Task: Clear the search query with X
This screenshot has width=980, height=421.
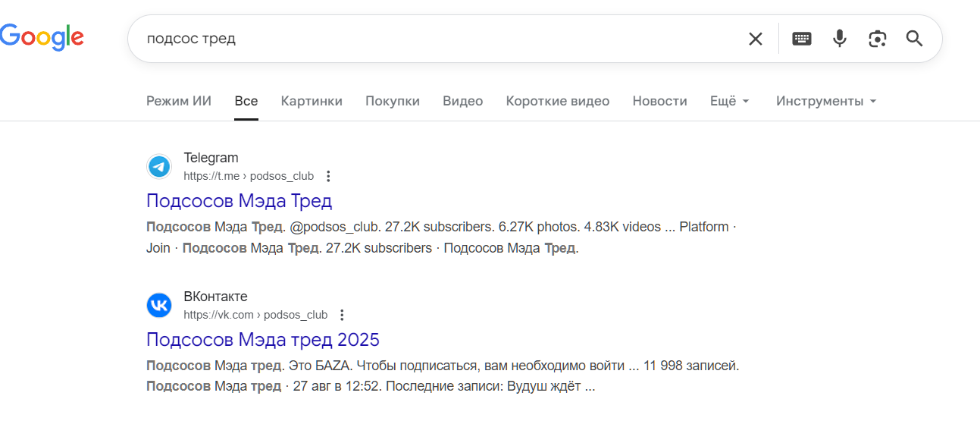Action: pyautogui.click(x=756, y=39)
